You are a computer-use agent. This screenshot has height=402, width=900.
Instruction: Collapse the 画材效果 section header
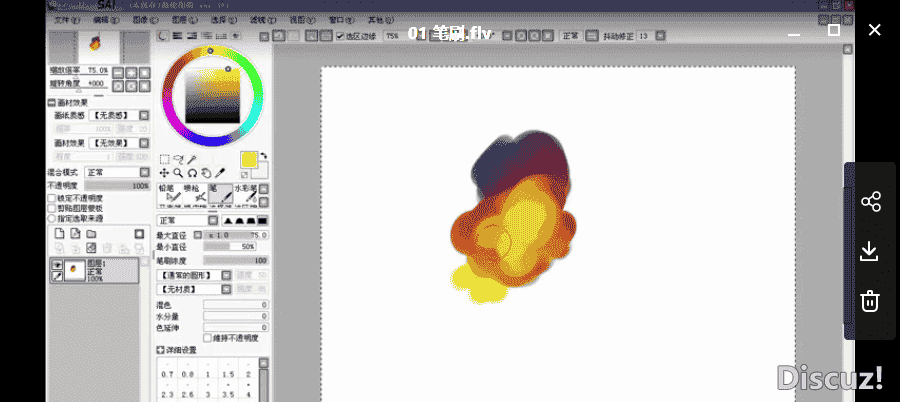point(52,103)
